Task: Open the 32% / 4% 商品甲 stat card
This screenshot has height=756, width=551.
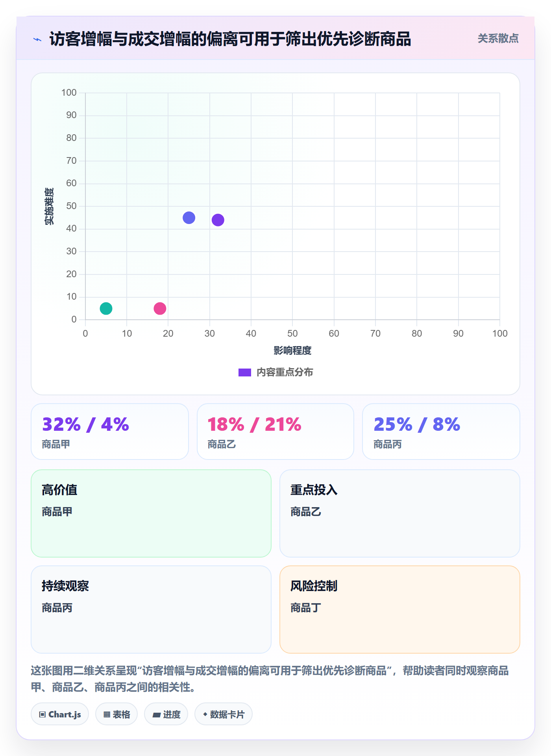Action: click(x=110, y=432)
